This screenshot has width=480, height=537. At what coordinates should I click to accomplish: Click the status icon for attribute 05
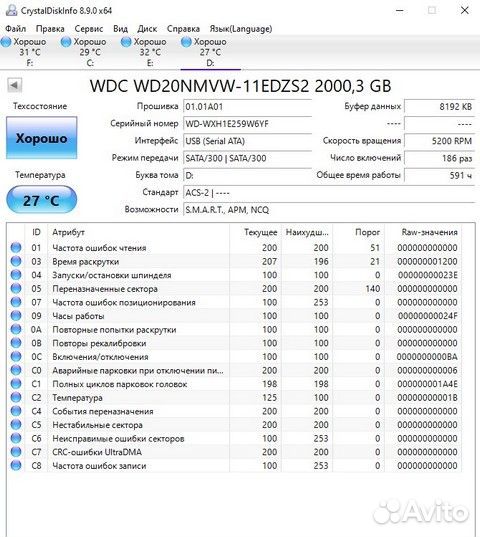pos(16,288)
